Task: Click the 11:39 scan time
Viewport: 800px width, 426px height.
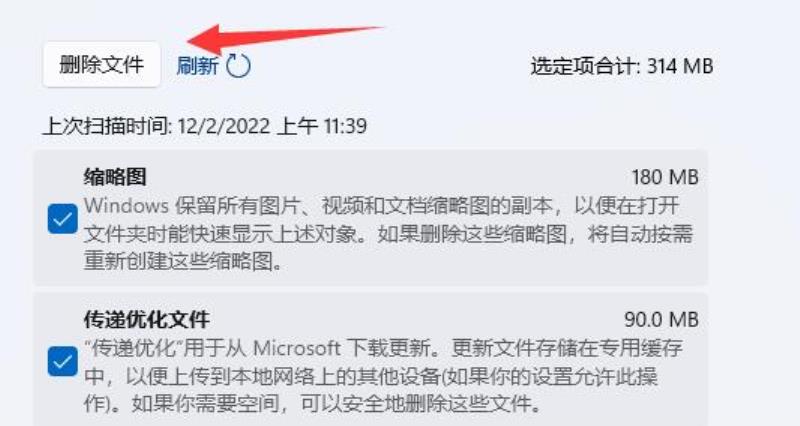Action: [345, 126]
